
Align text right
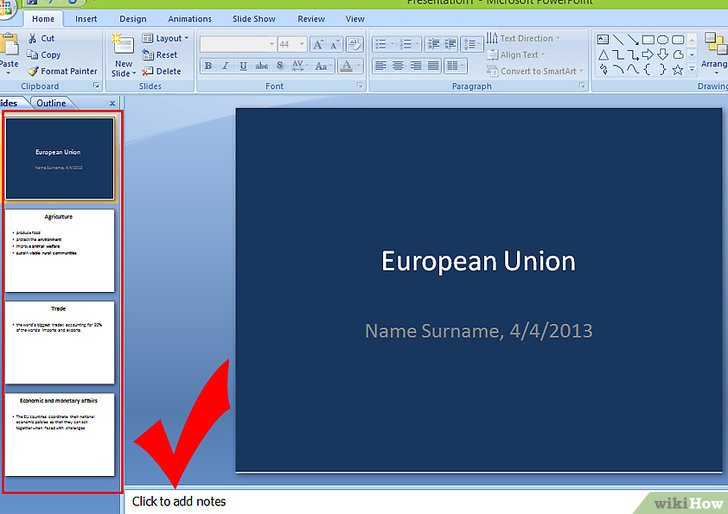[416, 66]
